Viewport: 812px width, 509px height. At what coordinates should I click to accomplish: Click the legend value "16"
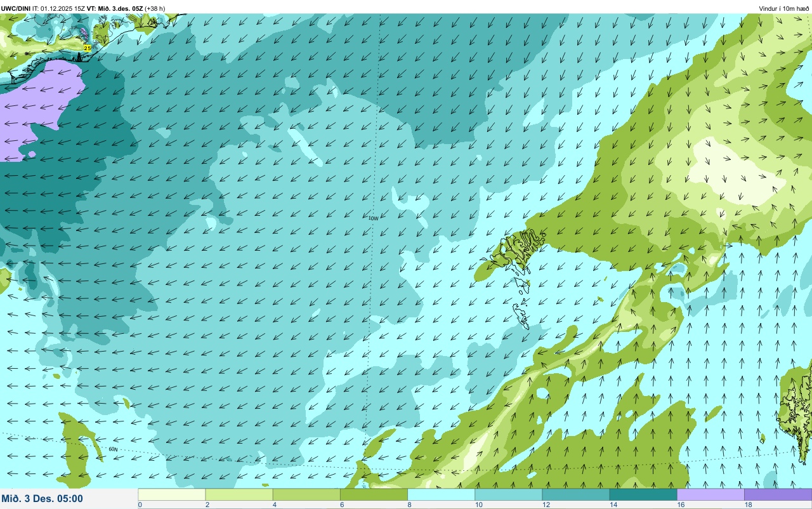(681, 505)
